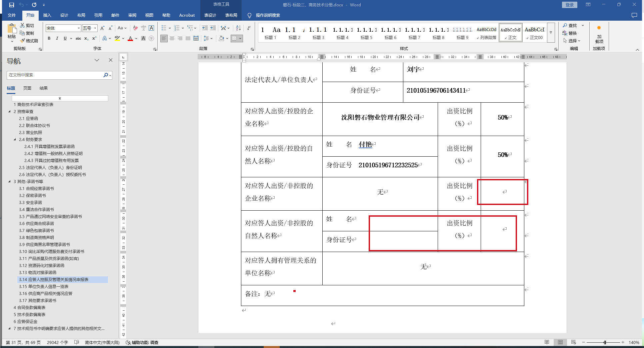Image resolution: width=644 pixels, height=348 pixels.
Task: Decrease the paragraph indent
Action: coord(205,28)
